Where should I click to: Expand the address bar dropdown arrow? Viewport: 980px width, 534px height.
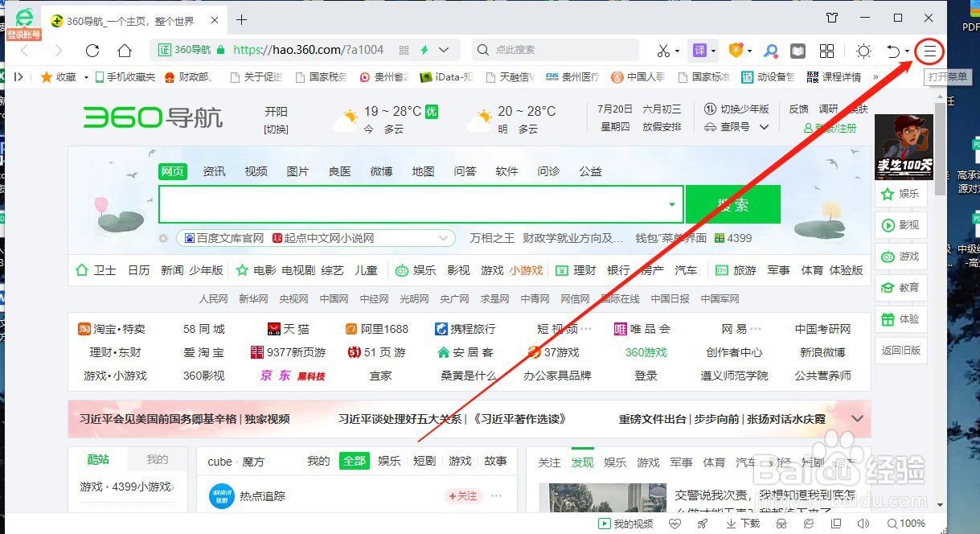click(x=445, y=50)
